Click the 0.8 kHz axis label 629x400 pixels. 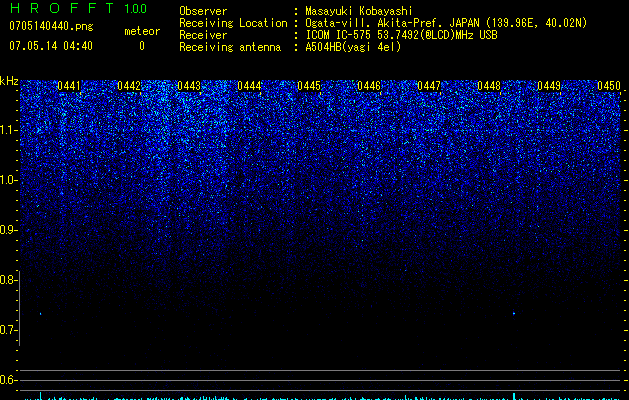8,280
